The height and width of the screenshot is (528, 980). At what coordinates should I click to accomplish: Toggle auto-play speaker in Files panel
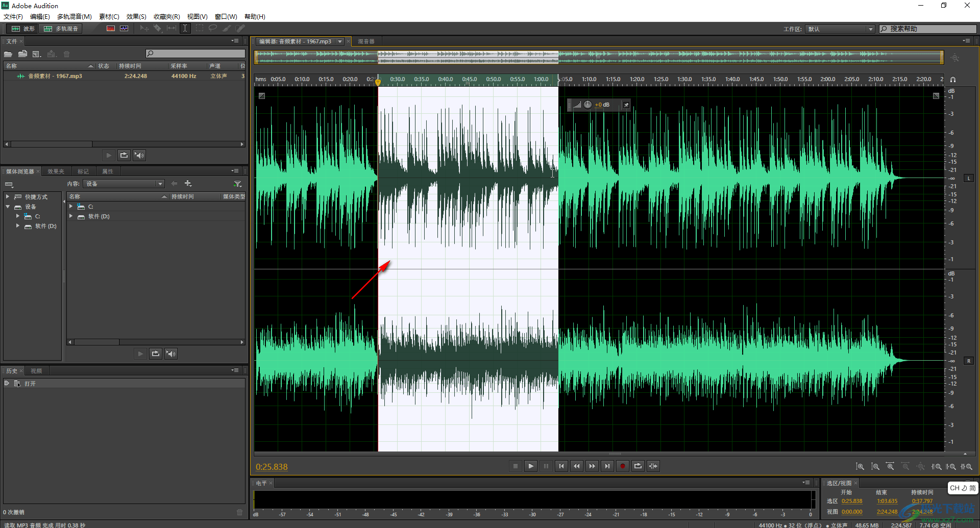tap(139, 155)
